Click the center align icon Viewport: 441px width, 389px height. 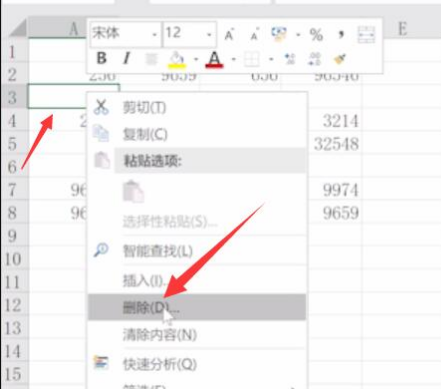point(151,59)
